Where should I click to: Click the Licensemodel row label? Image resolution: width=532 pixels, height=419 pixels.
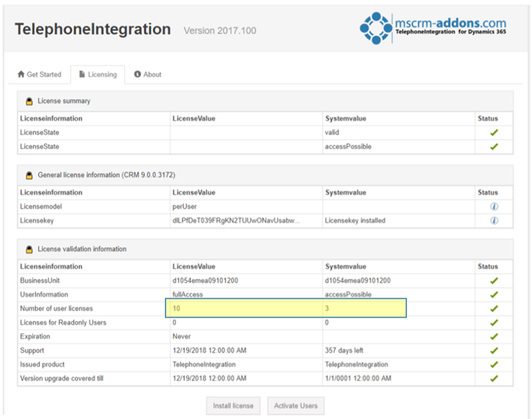click(40, 207)
